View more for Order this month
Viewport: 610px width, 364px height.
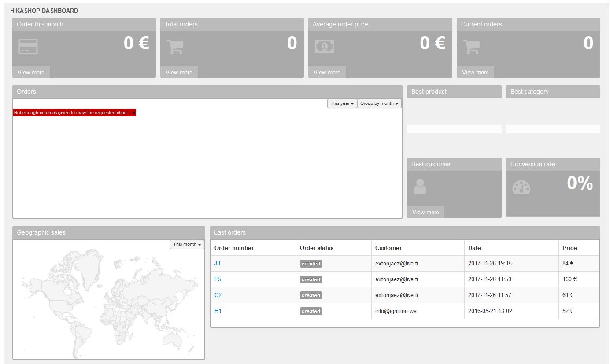[31, 72]
